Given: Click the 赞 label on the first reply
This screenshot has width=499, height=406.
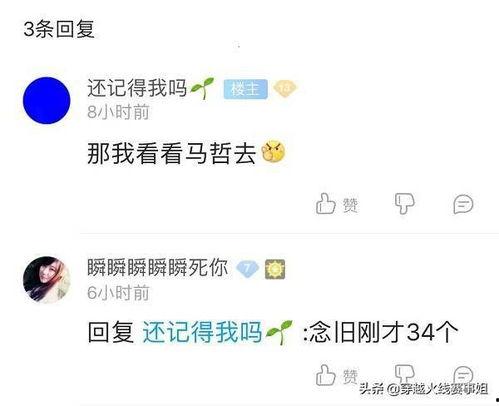Looking at the screenshot, I should (x=351, y=205).
